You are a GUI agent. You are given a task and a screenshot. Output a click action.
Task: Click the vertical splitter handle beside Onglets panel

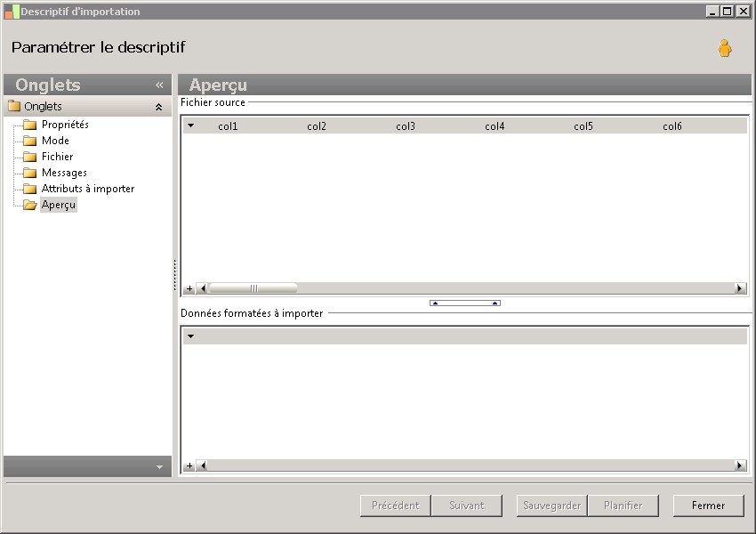click(174, 275)
